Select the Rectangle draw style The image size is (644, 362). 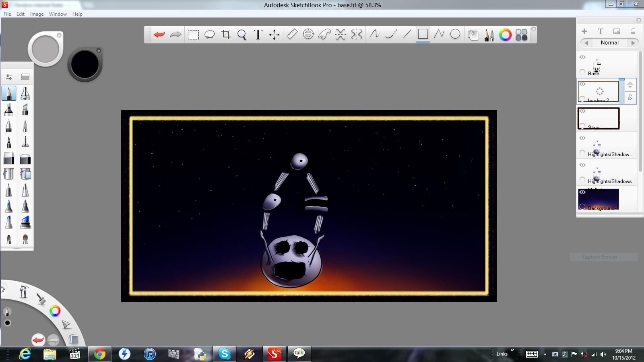[x=423, y=34]
